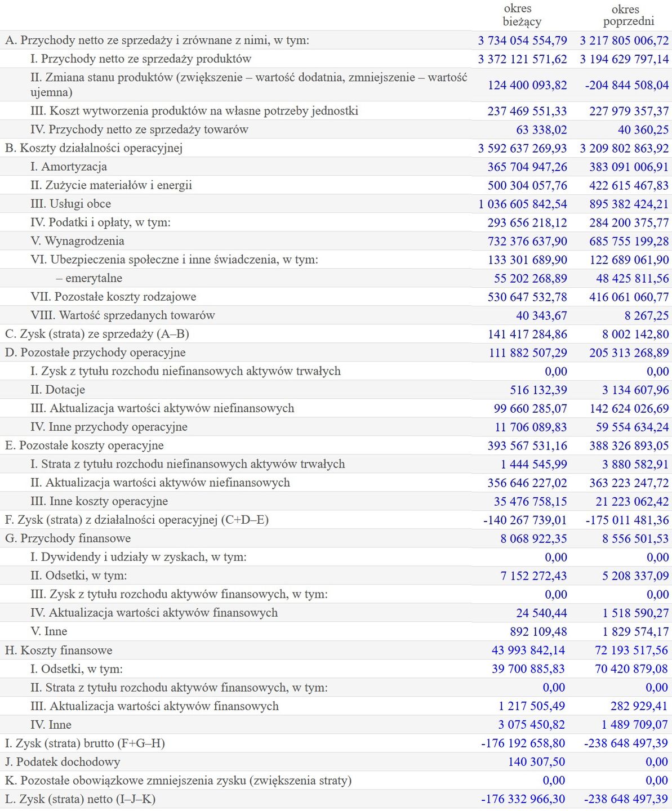The image size is (672, 811).
Task: Select the '– emerytalne' sub-row label
Action: click(x=89, y=278)
